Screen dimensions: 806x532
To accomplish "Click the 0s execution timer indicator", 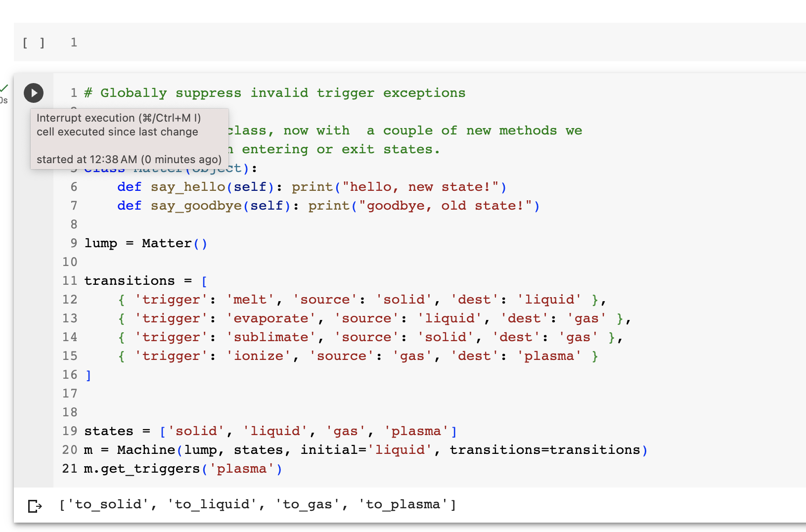I will coord(3,100).
